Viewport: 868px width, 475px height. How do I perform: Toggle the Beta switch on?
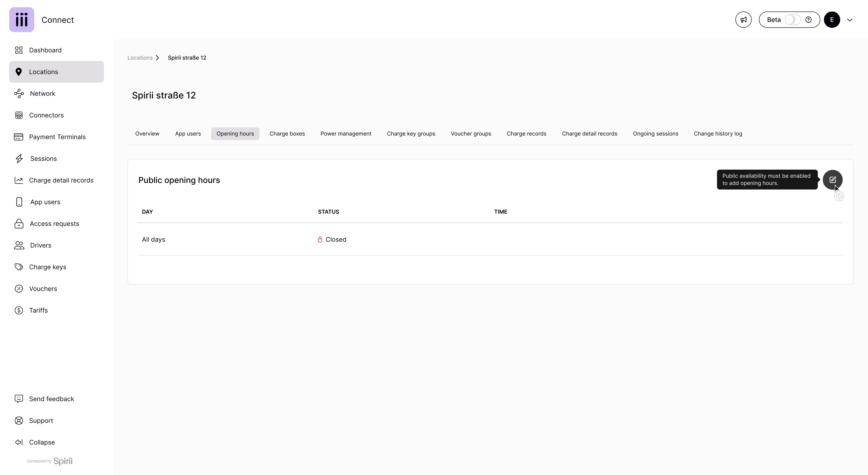[792, 20]
